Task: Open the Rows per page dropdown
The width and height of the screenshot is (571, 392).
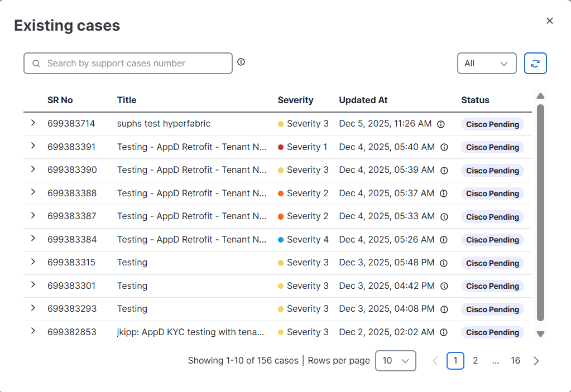Action: (x=396, y=361)
